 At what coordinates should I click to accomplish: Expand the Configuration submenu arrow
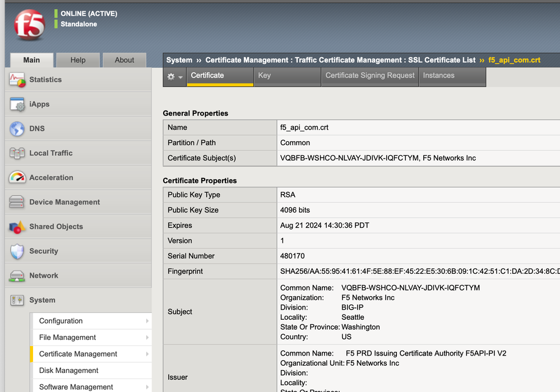(147, 321)
